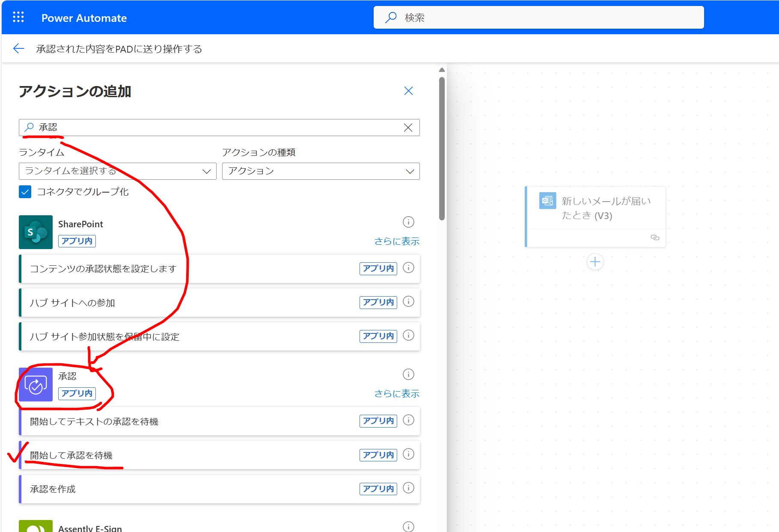Show info for SharePoint connector
Screen dimensions: 779x532
(x=408, y=222)
